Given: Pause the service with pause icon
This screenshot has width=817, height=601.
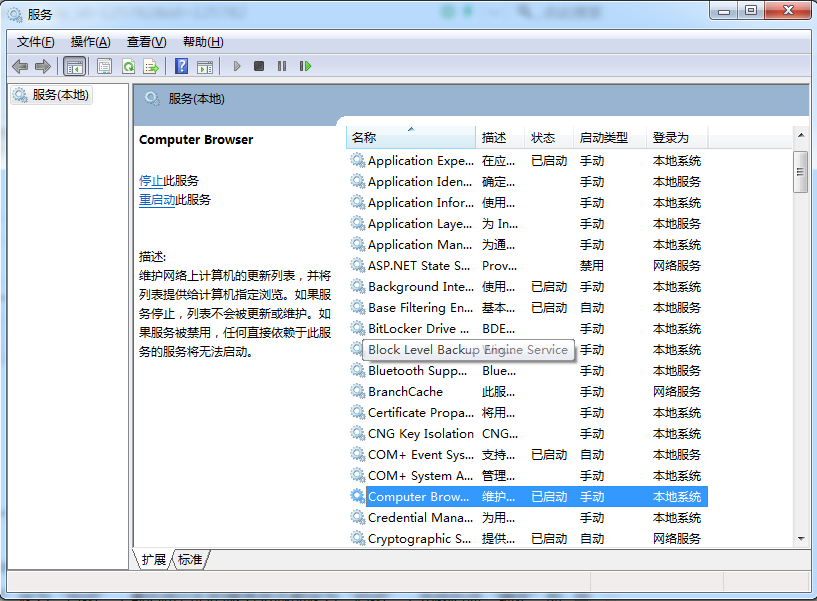Looking at the screenshot, I should (281, 66).
